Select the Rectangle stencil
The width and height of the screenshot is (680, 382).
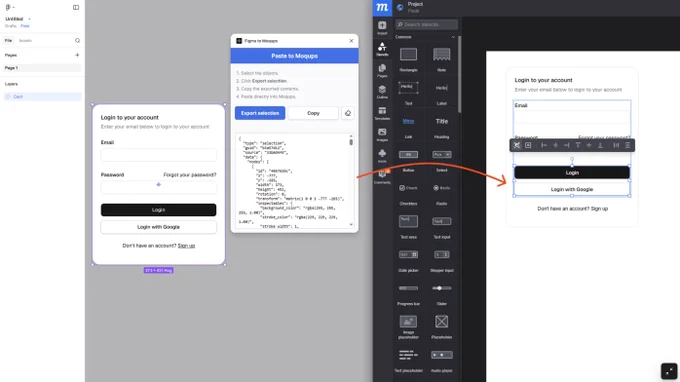pos(409,54)
